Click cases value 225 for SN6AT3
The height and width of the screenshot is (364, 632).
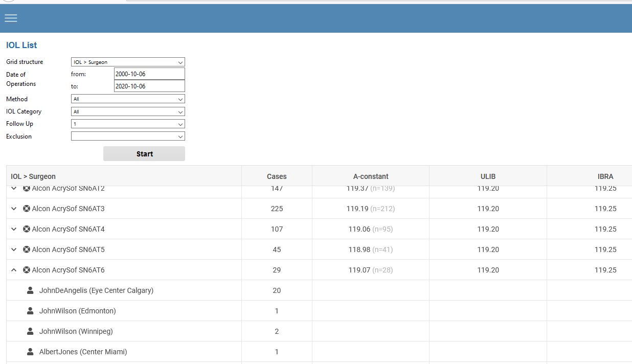point(277,209)
